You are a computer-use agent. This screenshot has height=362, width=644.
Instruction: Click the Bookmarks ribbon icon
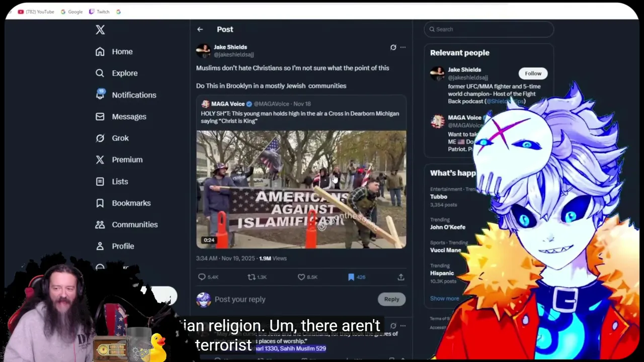100,203
